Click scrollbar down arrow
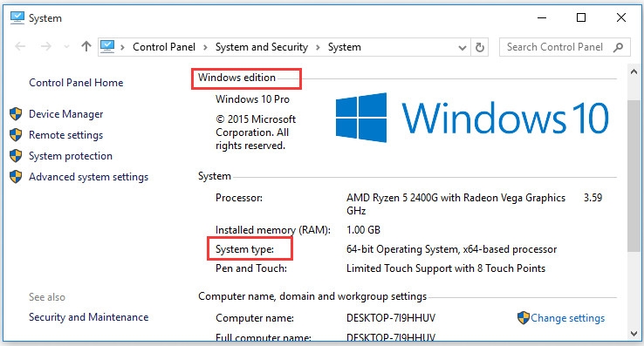The height and width of the screenshot is (346, 644). tap(634, 334)
